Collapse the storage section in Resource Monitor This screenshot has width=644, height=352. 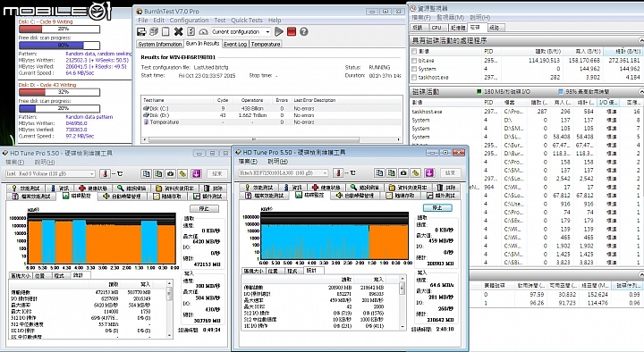(x=640, y=274)
